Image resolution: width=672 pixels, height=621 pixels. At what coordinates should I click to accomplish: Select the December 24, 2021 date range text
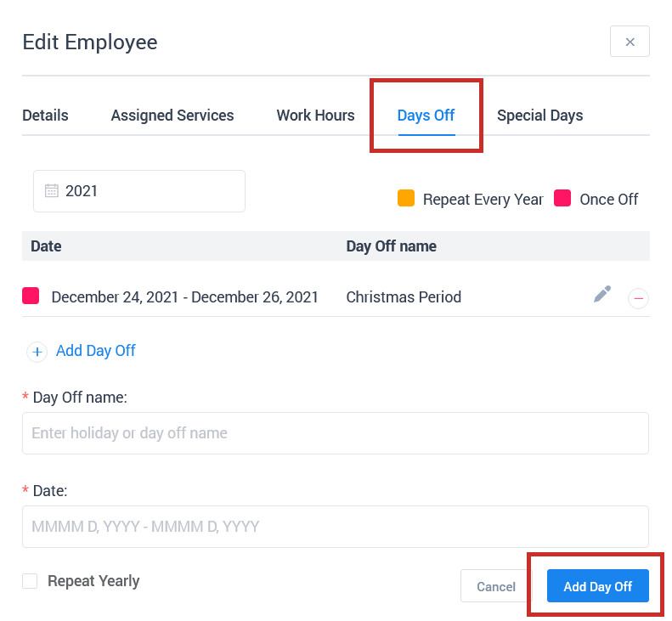[184, 297]
